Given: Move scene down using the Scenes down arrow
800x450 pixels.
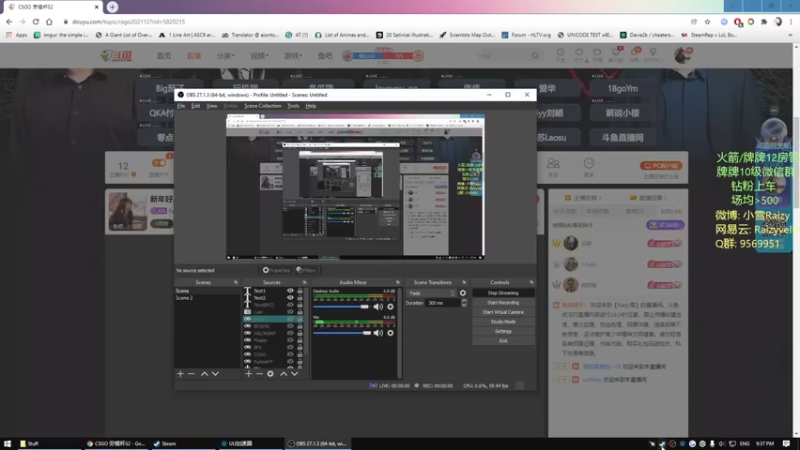Looking at the screenshot, I should click(x=215, y=374).
